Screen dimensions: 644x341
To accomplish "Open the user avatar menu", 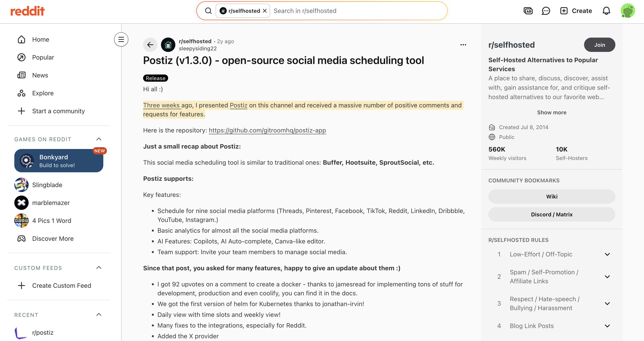I will point(627,11).
